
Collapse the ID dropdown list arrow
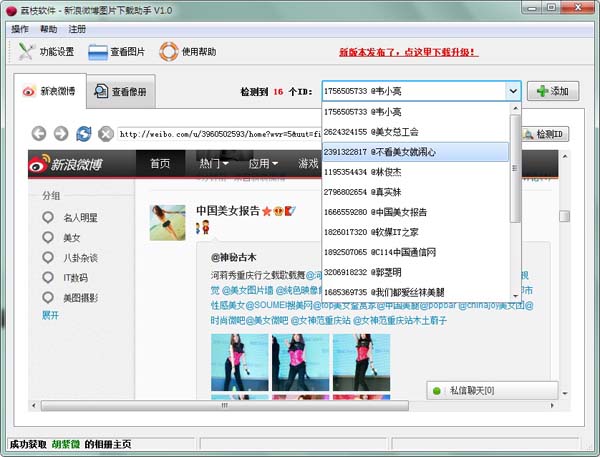[512, 91]
